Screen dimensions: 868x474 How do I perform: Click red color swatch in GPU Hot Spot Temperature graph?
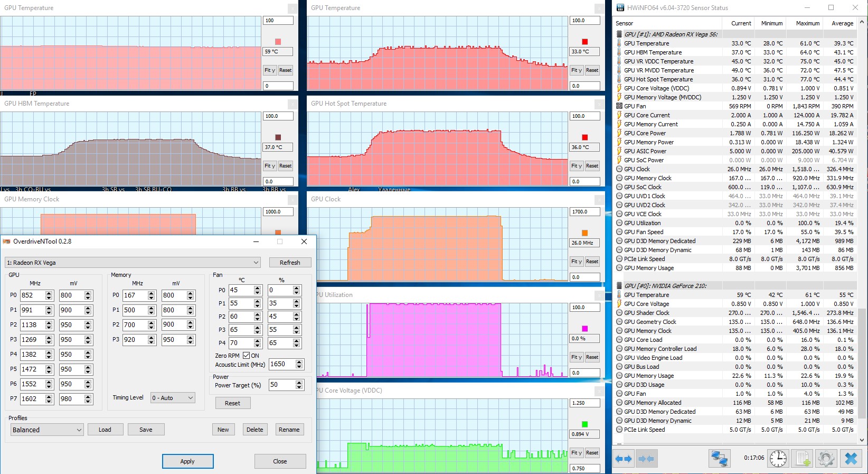[584, 137]
